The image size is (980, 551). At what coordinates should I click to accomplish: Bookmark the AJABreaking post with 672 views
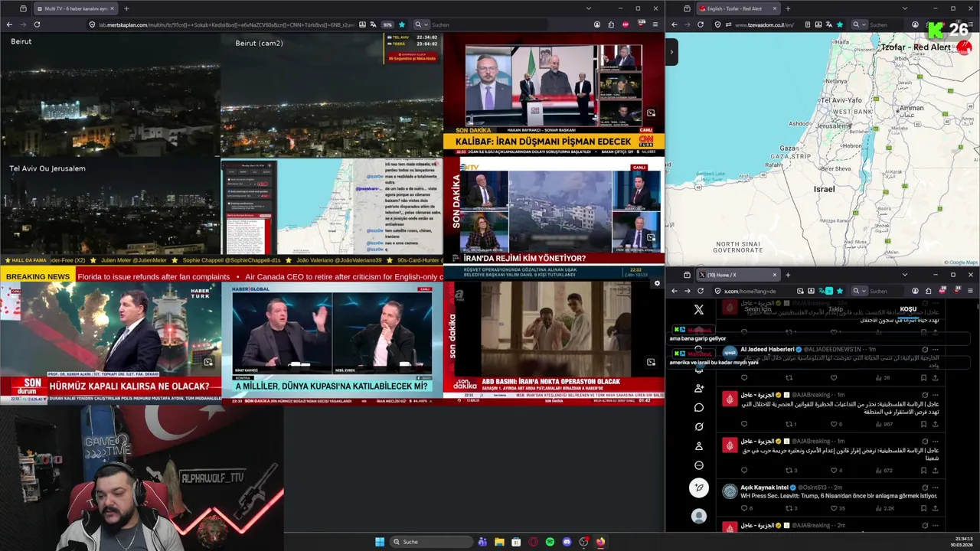[923, 470]
